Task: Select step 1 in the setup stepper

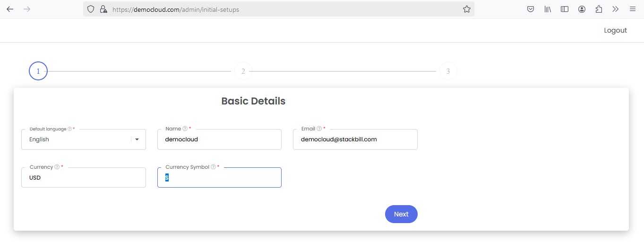Action: (x=38, y=71)
